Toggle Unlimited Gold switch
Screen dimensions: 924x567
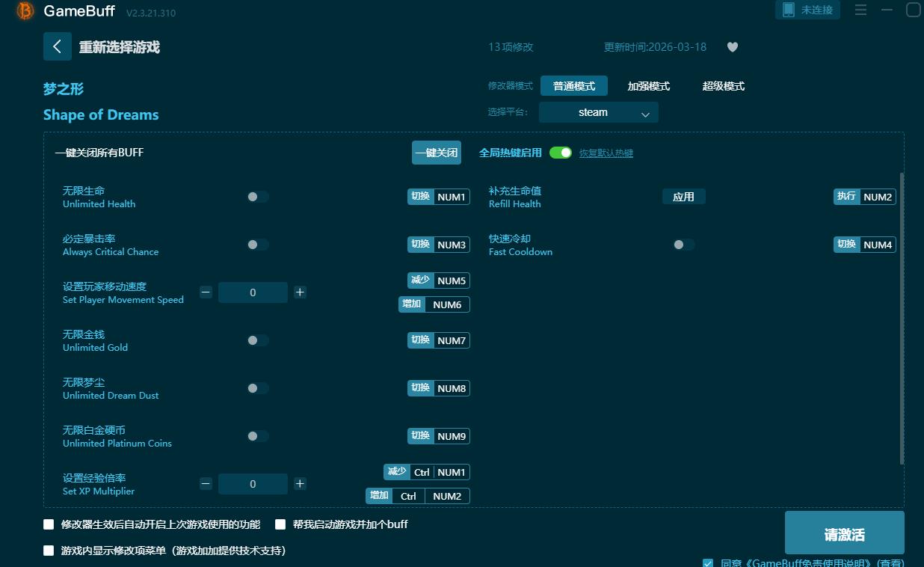point(258,340)
